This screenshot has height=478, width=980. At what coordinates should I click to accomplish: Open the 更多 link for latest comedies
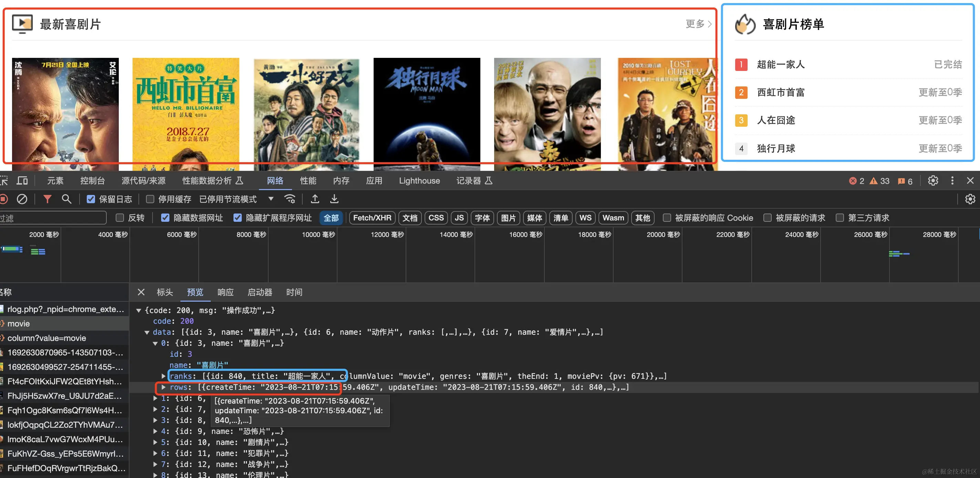point(698,24)
